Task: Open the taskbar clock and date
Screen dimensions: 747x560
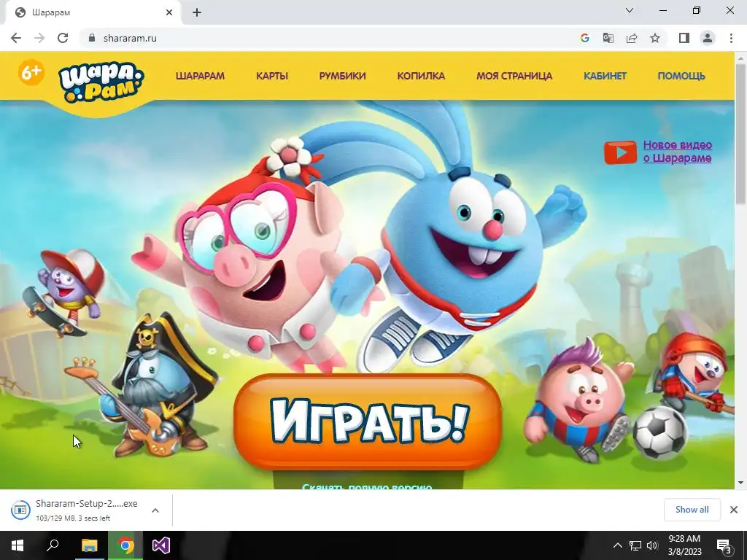Action: [684, 545]
